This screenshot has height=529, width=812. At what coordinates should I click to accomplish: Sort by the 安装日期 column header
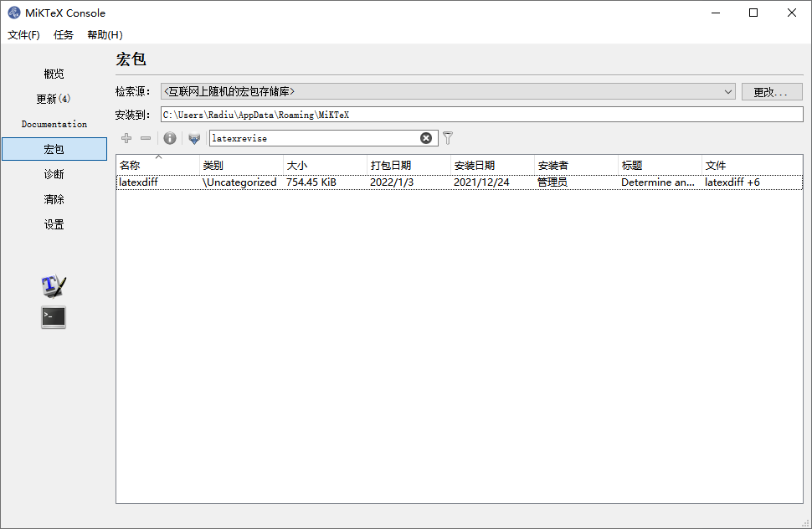pos(492,165)
